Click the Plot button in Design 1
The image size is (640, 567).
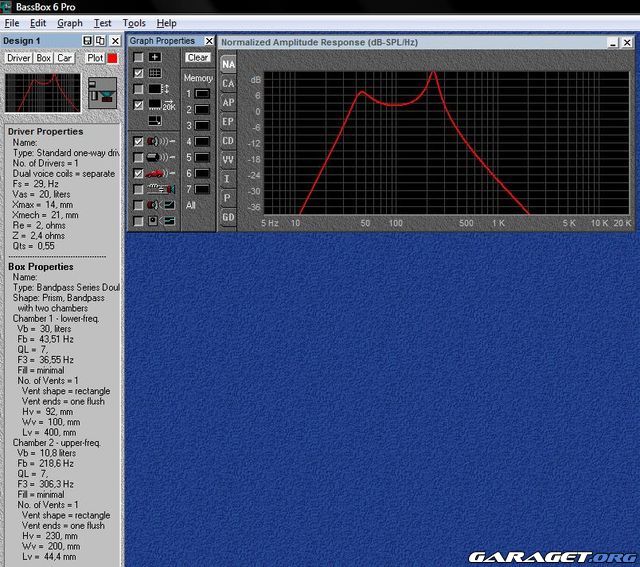pos(94,58)
